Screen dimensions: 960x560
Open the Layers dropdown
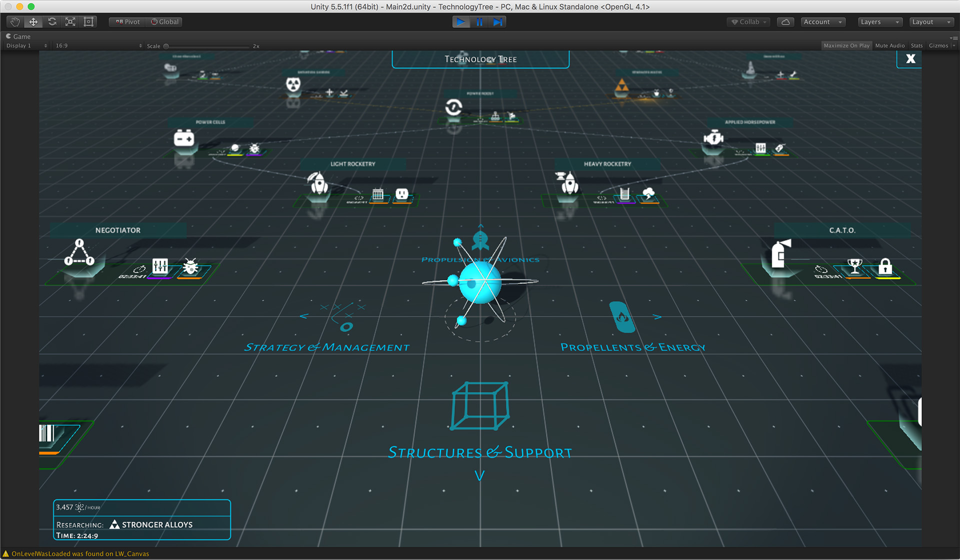(x=880, y=22)
